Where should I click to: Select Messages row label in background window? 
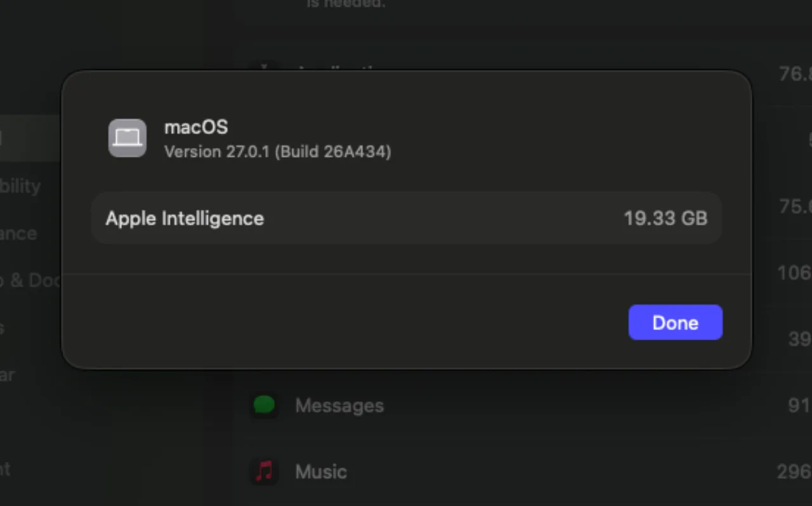click(339, 406)
